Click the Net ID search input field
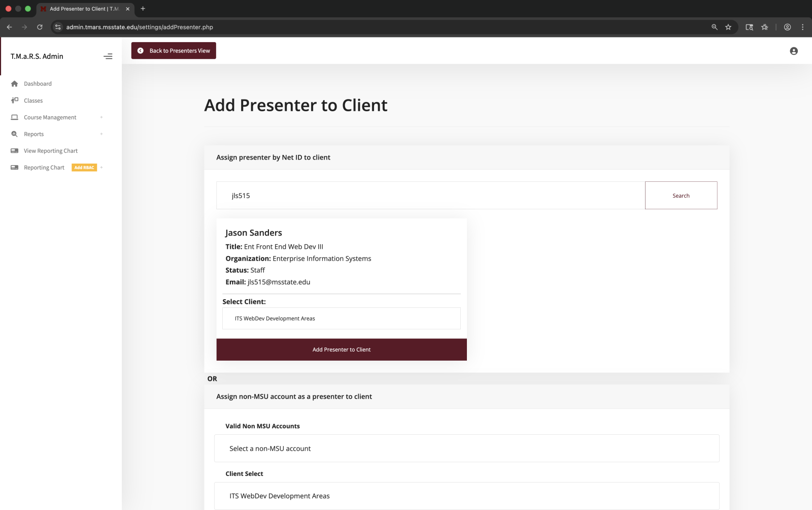The image size is (812, 510). coord(430,195)
